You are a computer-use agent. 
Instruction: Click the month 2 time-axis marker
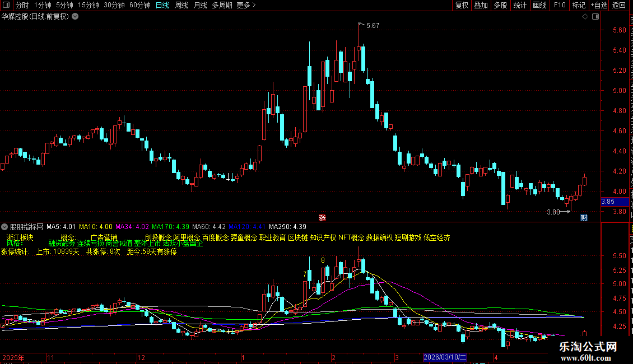[333, 357]
